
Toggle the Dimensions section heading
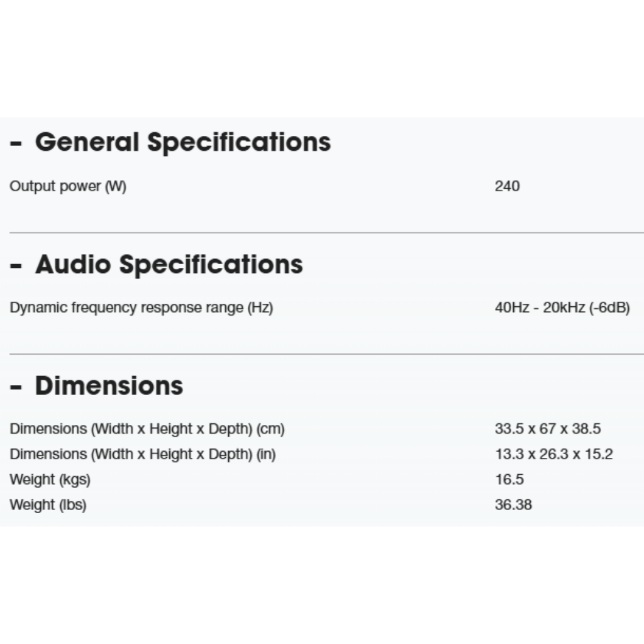(x=109, y=386)
